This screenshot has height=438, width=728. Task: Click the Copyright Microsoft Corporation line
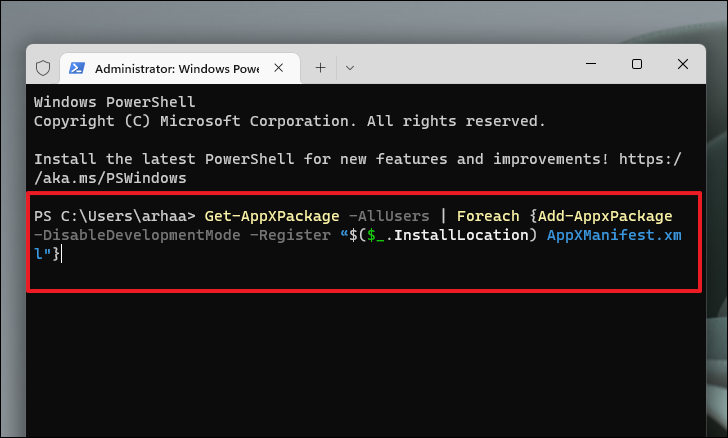click(x=289, y=121)
